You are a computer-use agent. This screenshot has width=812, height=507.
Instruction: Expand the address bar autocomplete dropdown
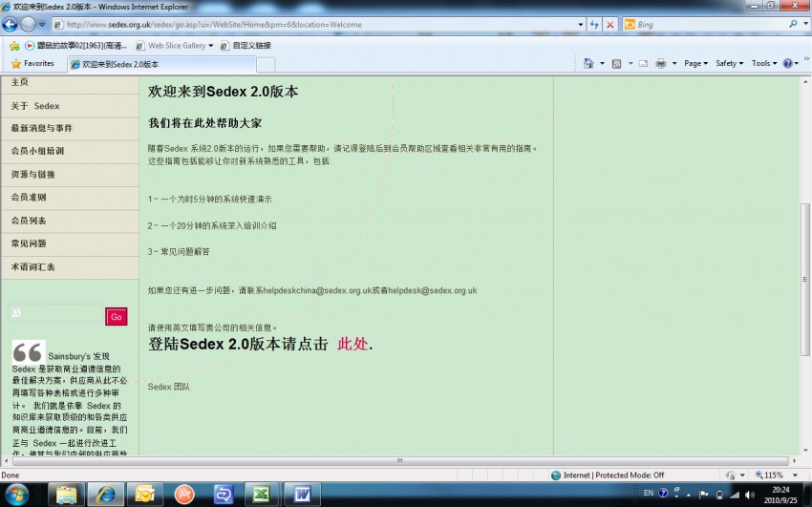[581, 24]
